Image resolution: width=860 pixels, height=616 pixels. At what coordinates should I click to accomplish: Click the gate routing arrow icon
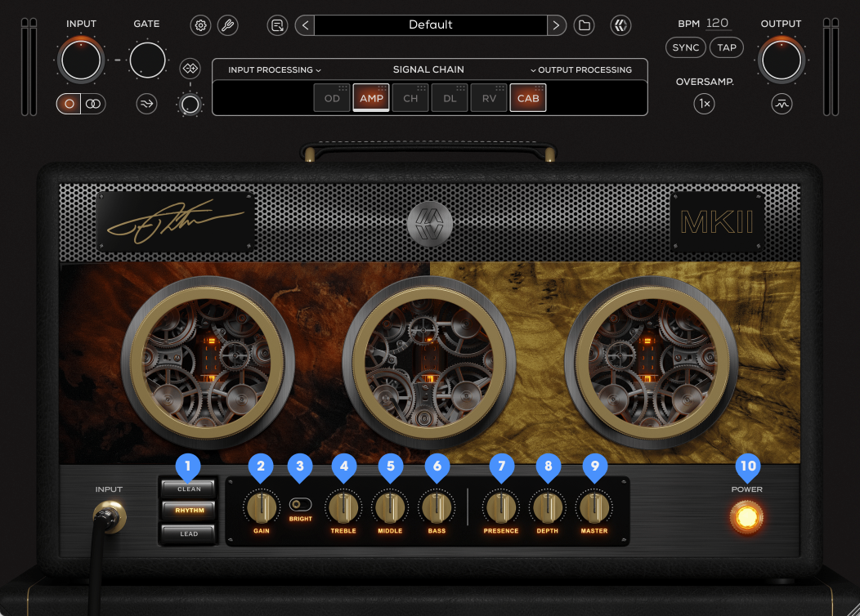click(146, 104)
